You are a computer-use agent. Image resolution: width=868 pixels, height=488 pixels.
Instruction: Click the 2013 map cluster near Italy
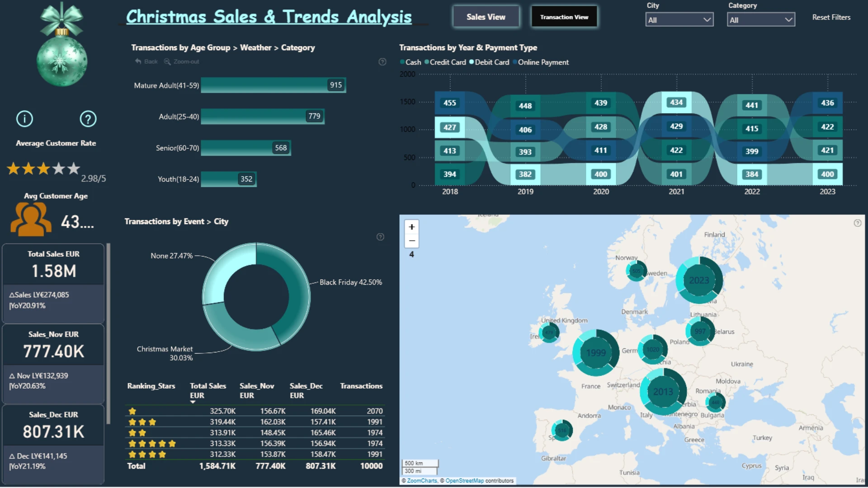pyautogui.click(x=663, y=391)
